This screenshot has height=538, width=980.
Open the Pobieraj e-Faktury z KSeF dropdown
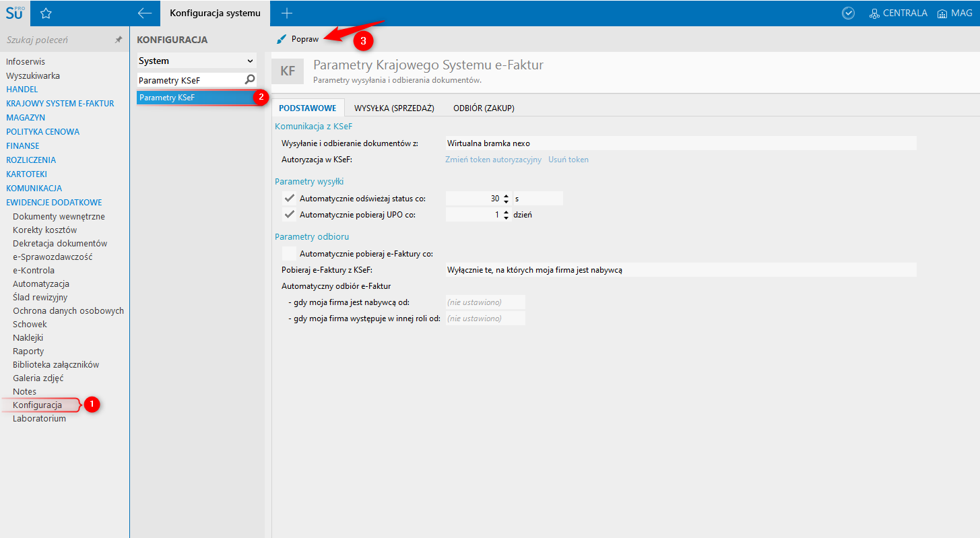(680, 269)
